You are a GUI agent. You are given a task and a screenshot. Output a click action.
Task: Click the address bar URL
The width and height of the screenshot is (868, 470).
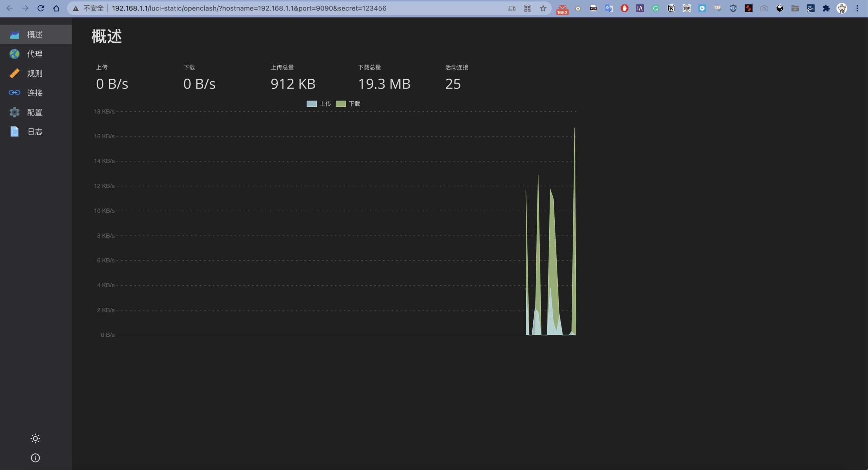[x=249, y=8]
